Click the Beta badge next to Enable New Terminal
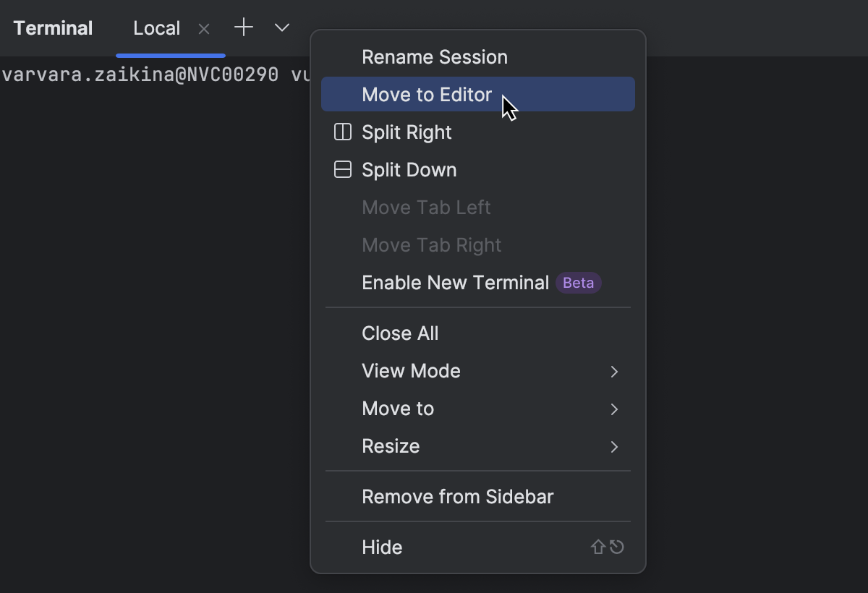Screen dimensions: 868x593 pyautogui.click(x=578, y=283)
